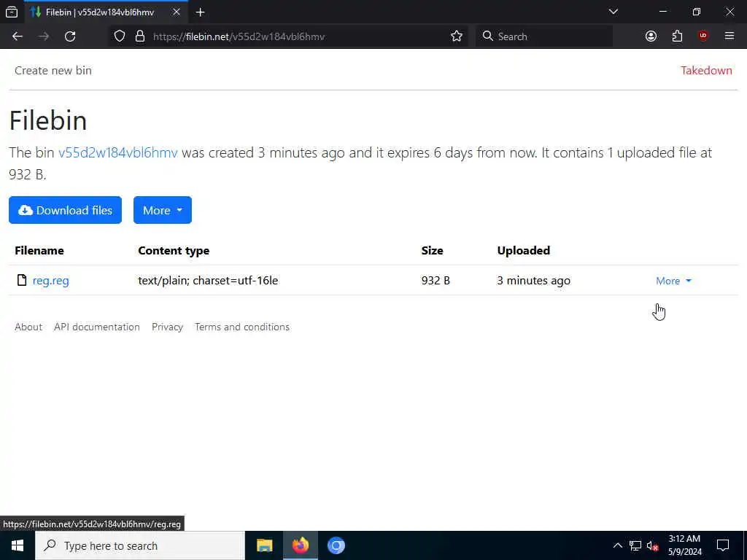Go back with the browser back arrow

[18, 36]
